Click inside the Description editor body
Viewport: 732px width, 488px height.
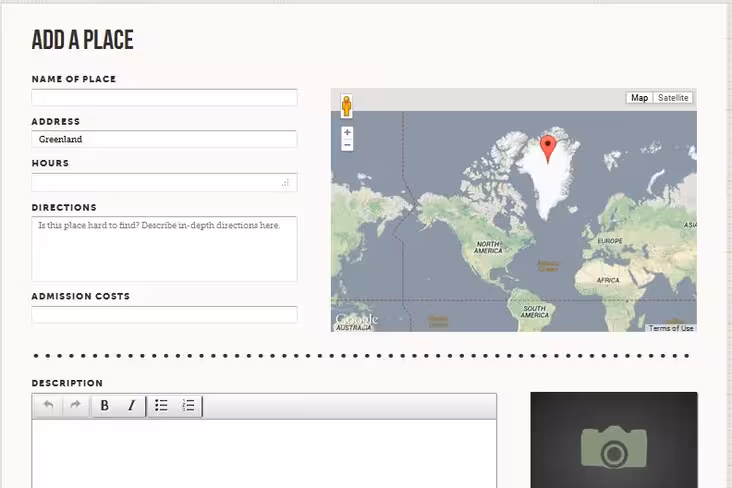(264, 454)
